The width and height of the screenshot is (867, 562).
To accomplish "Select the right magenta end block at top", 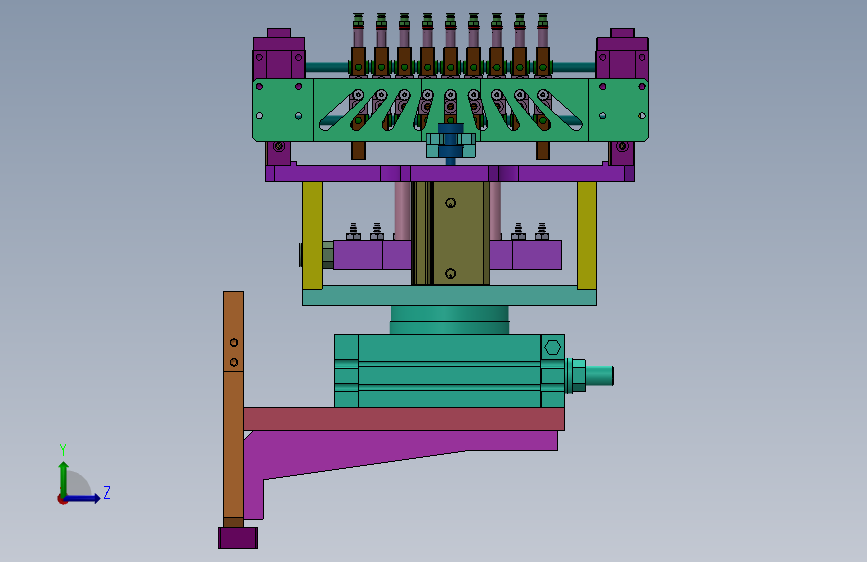I will click(622, 58).
